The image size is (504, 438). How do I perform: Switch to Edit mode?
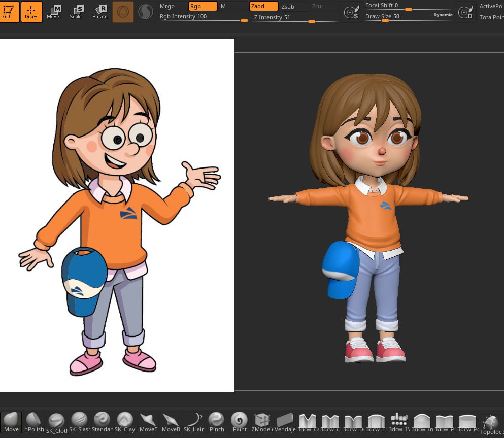click(9, 11)
